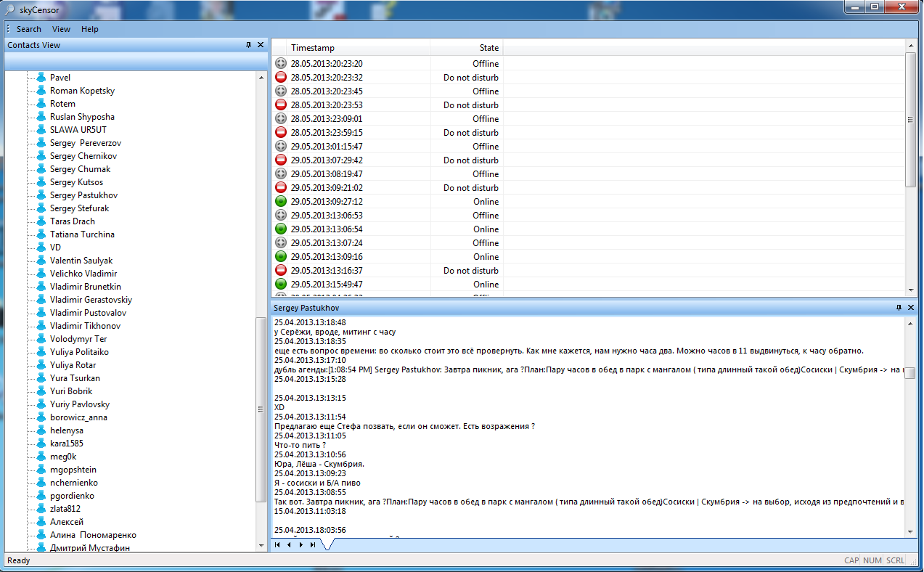
Task: Select pgordienko contact
Action: tap(72, 496)
